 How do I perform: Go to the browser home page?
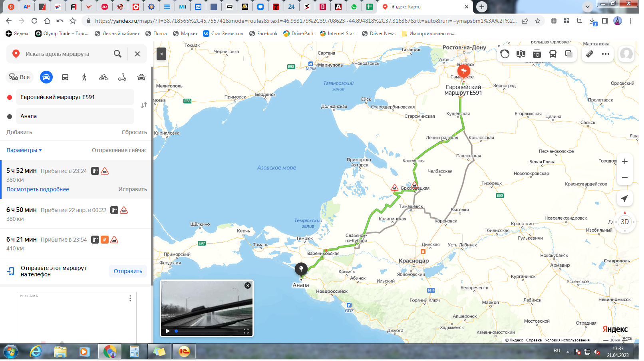coord(47,21)
